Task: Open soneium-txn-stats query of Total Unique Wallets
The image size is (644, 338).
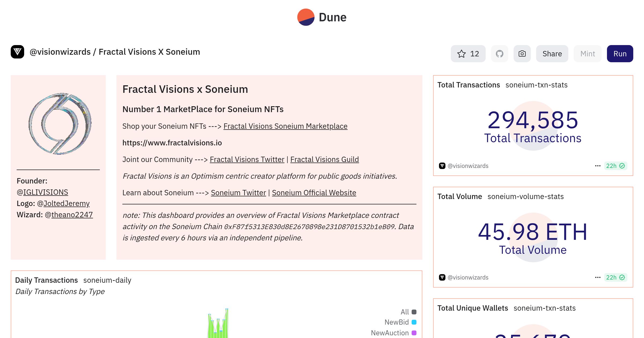Action: pos(544,308)
